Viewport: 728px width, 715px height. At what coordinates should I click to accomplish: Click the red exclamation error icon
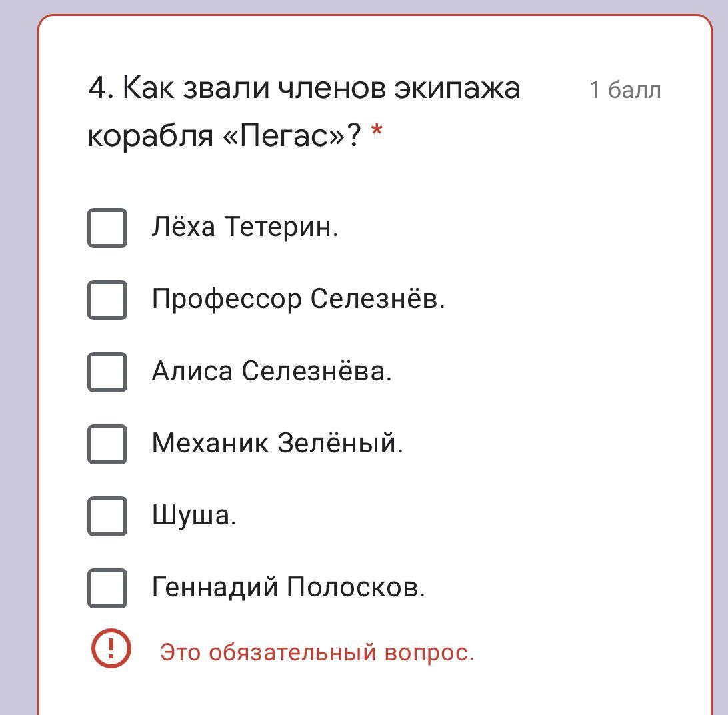pos(111,648)
